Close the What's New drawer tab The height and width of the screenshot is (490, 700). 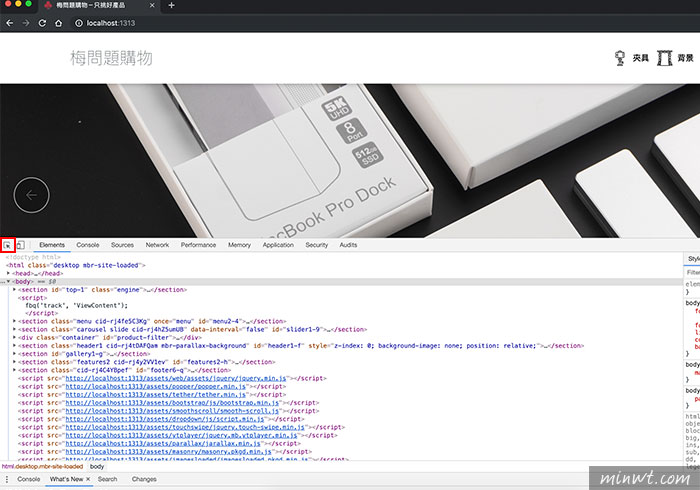pos(88,479)
